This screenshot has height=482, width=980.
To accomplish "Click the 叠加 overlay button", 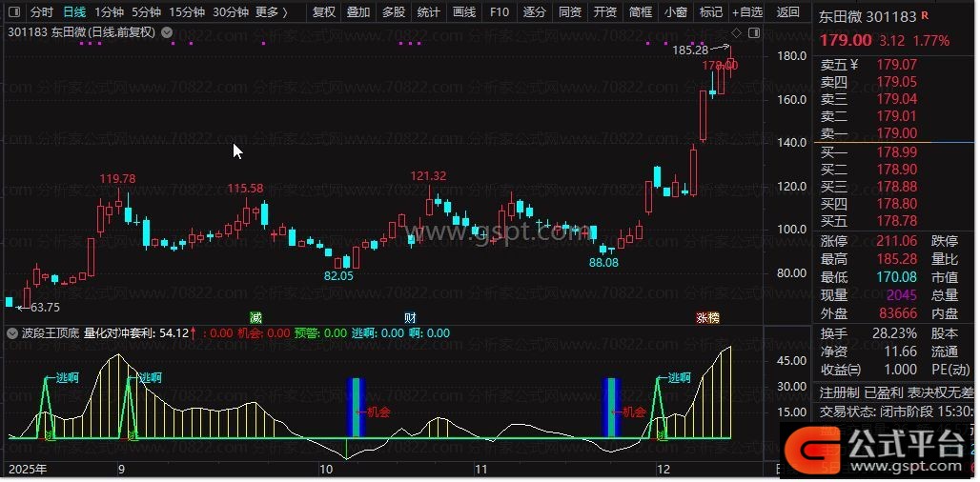I will pos(358,12).
